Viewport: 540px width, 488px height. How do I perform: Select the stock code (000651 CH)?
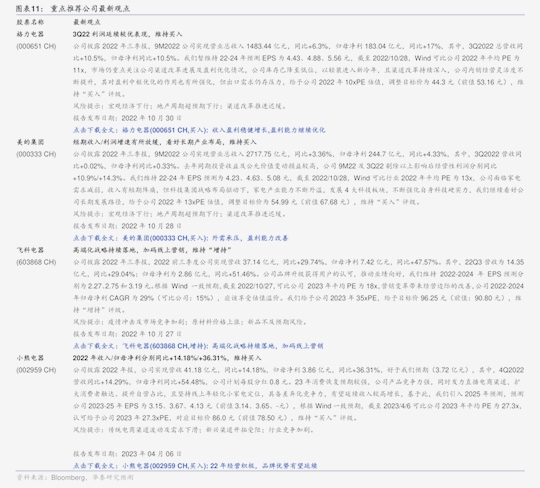[36, 46]
